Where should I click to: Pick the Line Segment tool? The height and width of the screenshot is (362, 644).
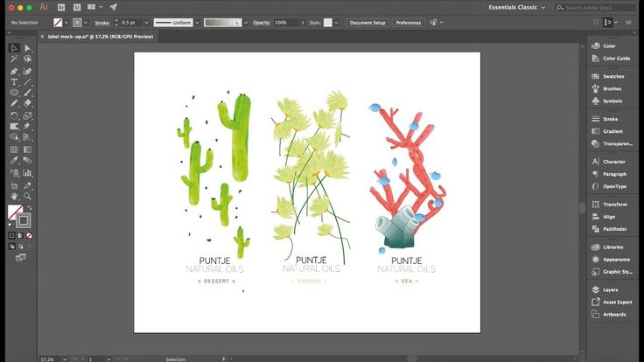point(27,82)
